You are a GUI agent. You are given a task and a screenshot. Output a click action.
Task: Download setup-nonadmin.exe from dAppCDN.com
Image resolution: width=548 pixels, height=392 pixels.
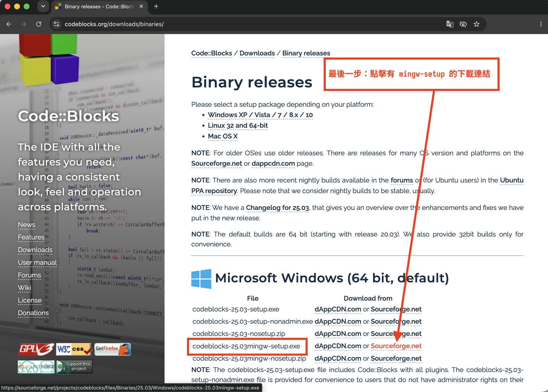tap(338, 321)
